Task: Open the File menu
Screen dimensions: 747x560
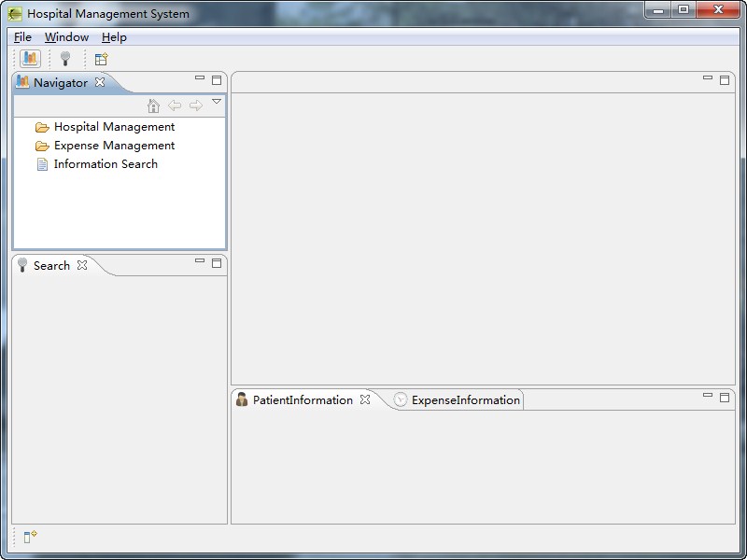Action: (22, 37)
